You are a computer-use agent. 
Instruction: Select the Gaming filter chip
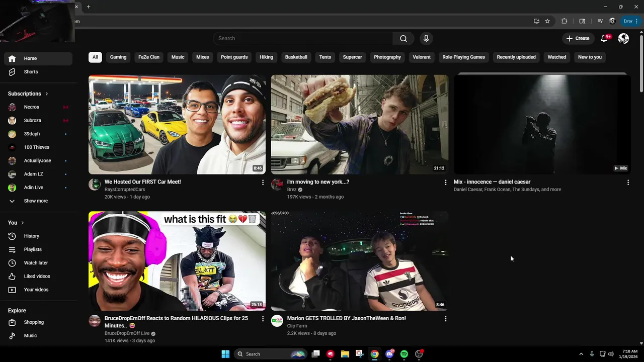(x=118, y=57)
